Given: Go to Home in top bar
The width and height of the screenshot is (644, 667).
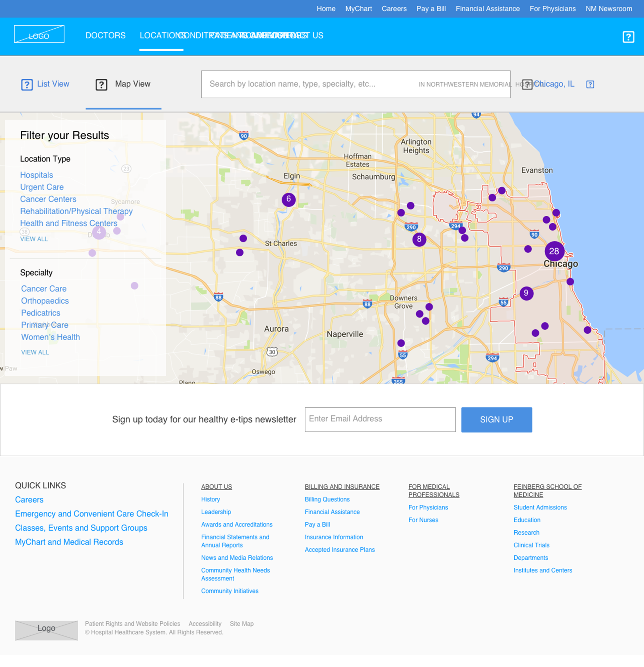Looking at the screenshot, I should [x=326, y=9].
